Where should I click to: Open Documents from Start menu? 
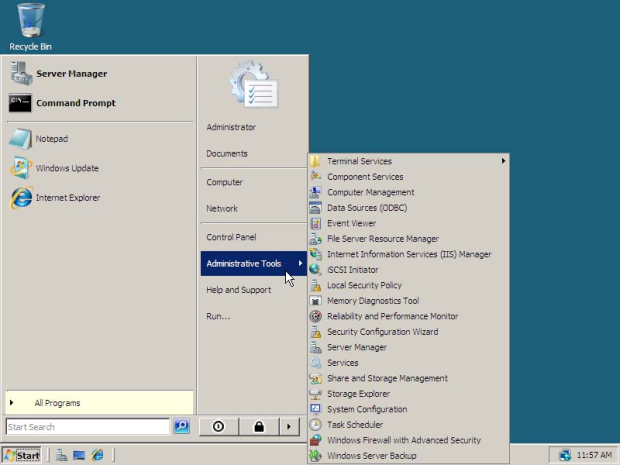click(x=227, y=153)
